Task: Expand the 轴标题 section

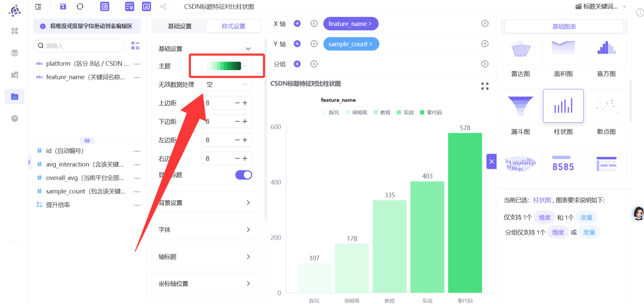Action: (x=205, y=257)
